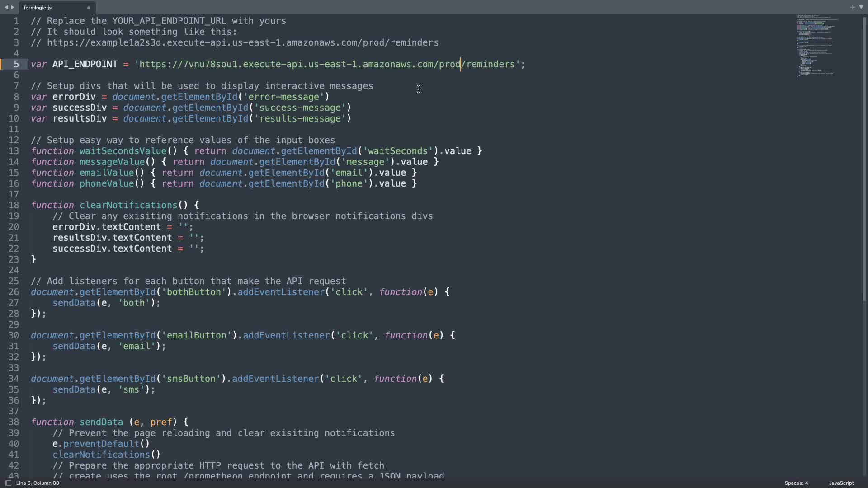868x488 pixels.
Task: Click the previous tab left arrow
Action: tap(6, 7)
